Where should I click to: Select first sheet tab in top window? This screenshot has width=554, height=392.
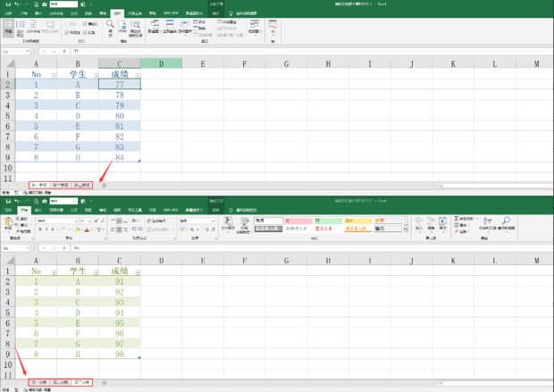tap(39, 186)
